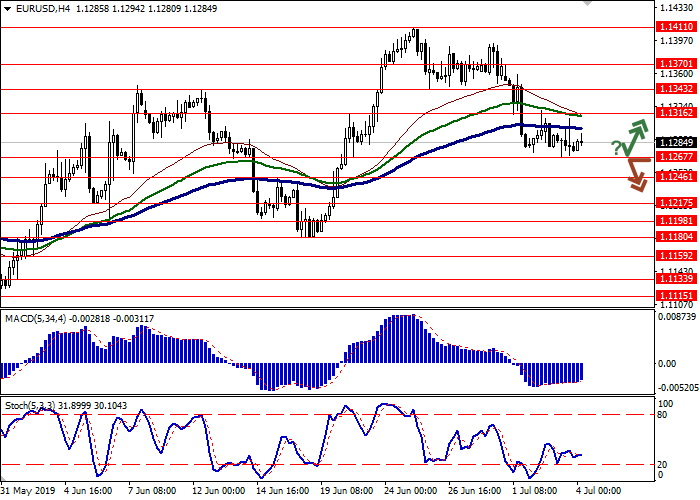The image size is (700, 500).
Task: Select the 1.11592 price level label
Action: point(673,255)
